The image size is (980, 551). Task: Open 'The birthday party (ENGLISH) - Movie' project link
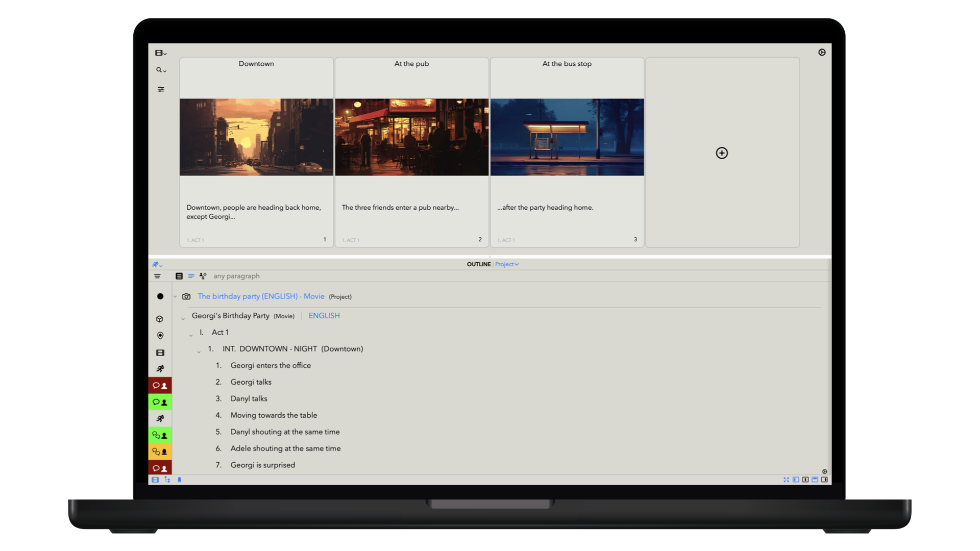click(261, 296)
